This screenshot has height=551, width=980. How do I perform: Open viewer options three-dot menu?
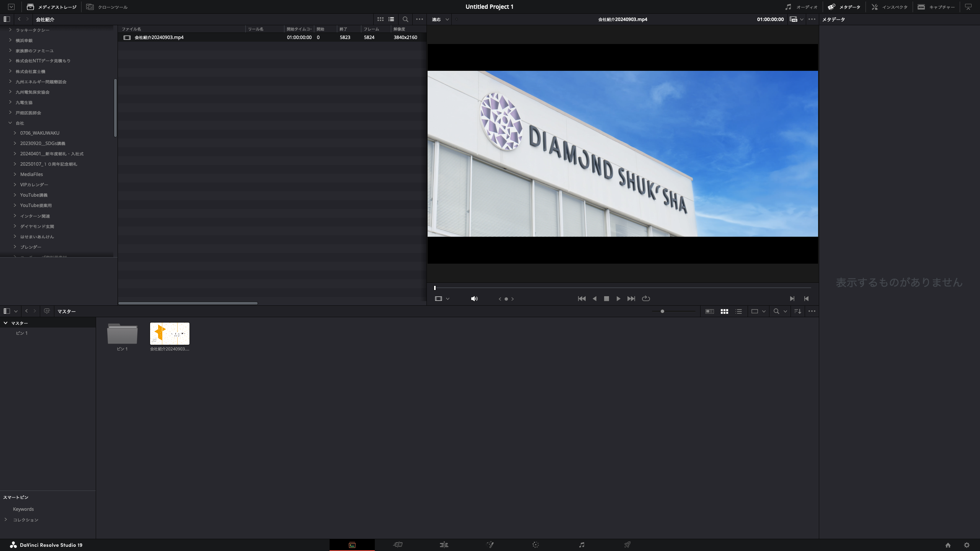pyautogui.click(x=812, y=19)
